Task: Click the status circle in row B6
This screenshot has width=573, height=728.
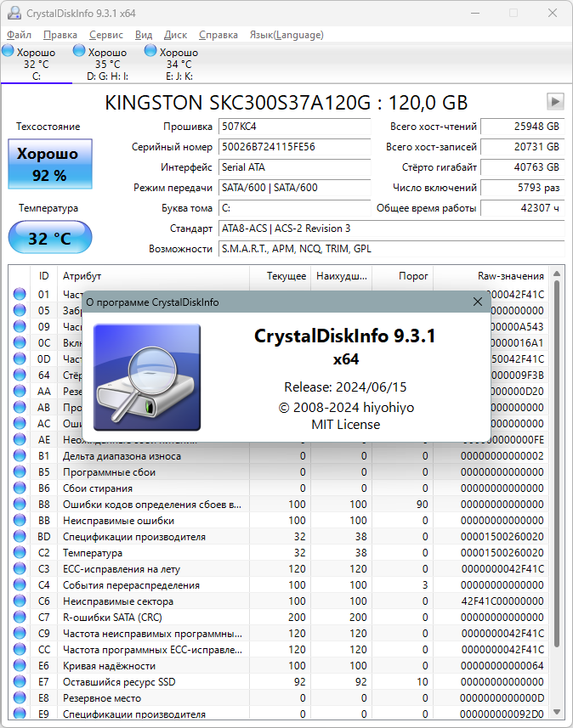Action: [20, 488]
